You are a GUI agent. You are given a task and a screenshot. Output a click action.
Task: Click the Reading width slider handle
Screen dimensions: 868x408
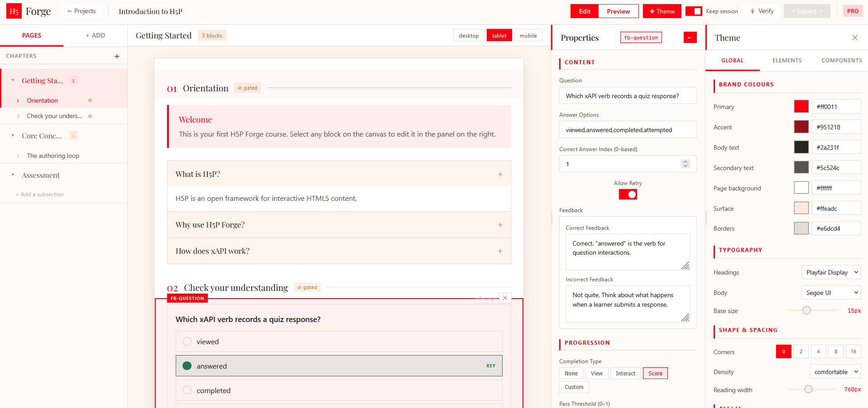point(808,389)
